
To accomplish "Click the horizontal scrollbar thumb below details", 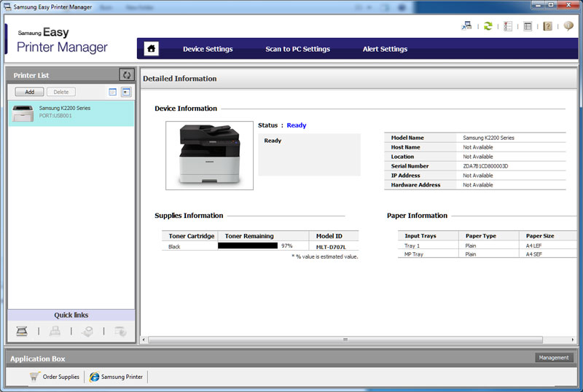I will (x=345, y=340).
